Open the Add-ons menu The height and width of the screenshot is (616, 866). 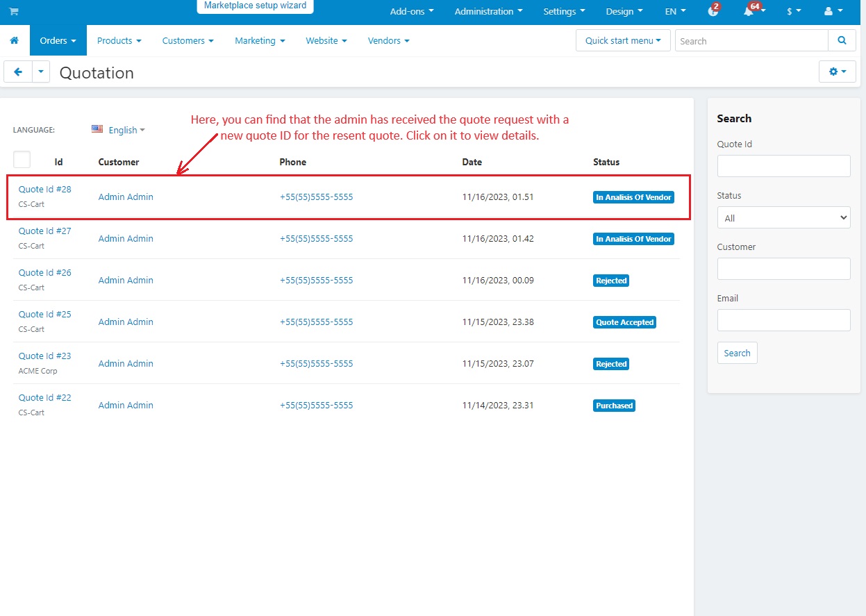412,12
